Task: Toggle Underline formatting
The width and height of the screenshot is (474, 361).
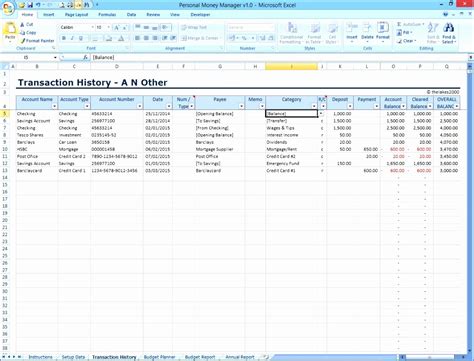Action: click(x=81, y=39)
